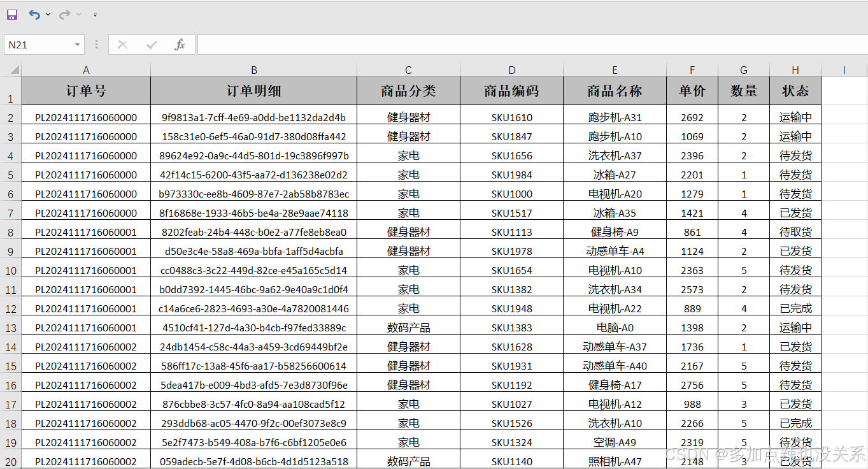Select column D header
868x469 pixels.
[511, 70]
